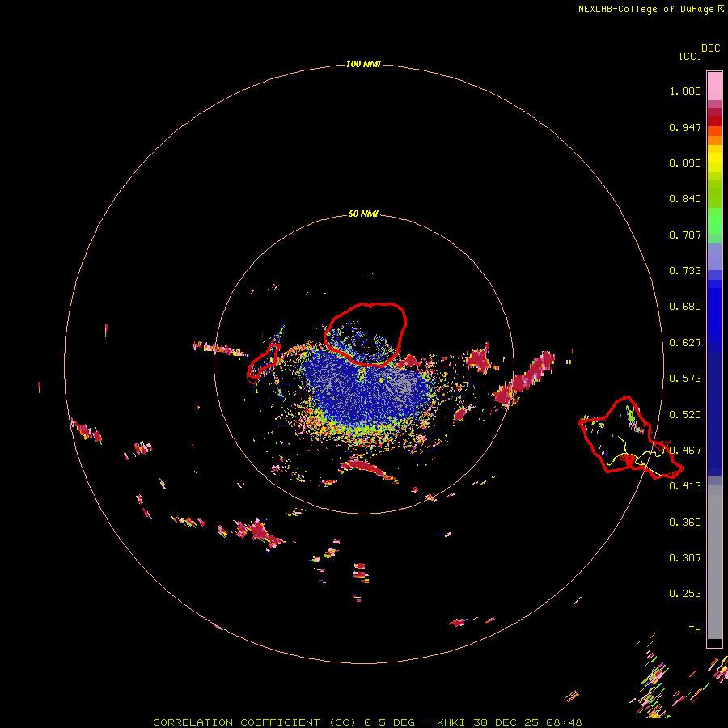This screenshot has height=728, width=728.
Task: Click the 0.733 scale value
Action: pos(685,271)
